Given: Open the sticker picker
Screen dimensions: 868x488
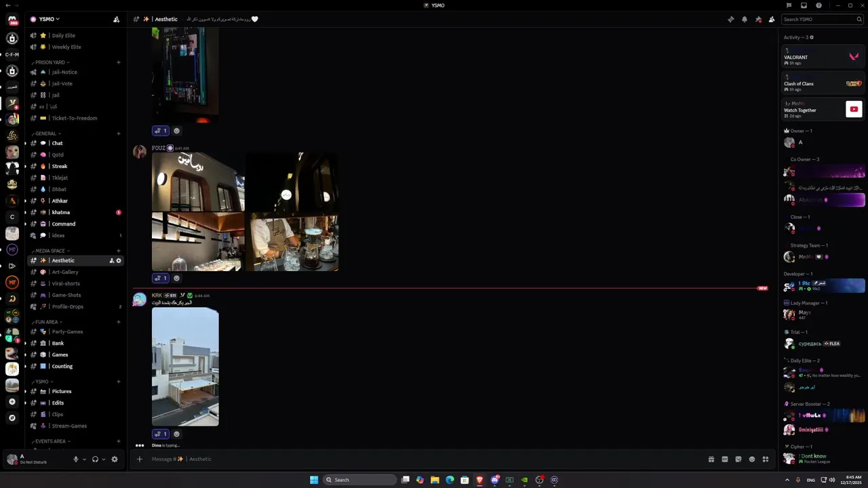Looking at the screenshot, I should (x=738, y=459).
